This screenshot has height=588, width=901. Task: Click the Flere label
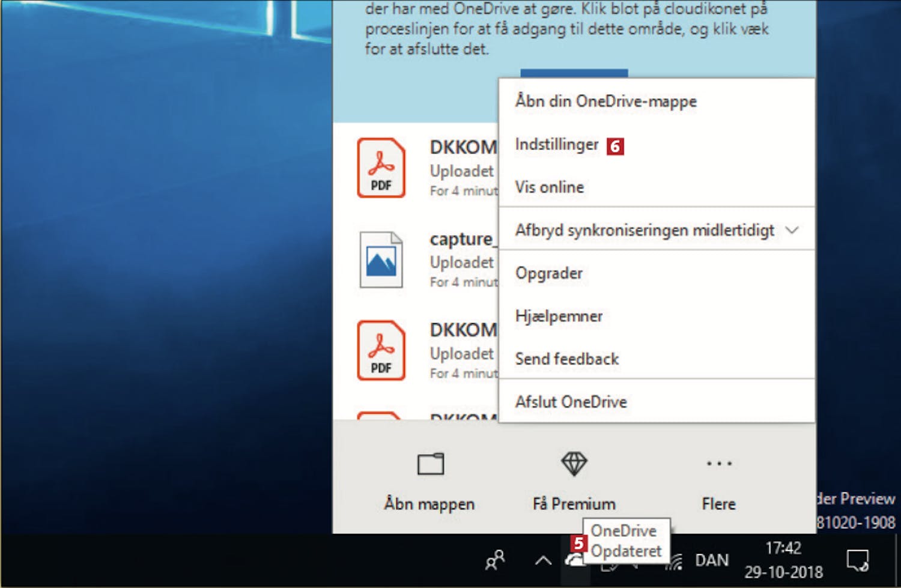(719, 503)
